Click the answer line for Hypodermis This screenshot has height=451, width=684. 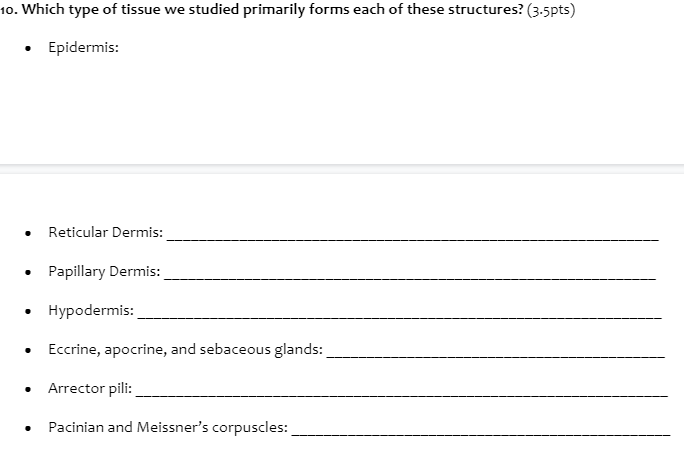tap(400, 316)
